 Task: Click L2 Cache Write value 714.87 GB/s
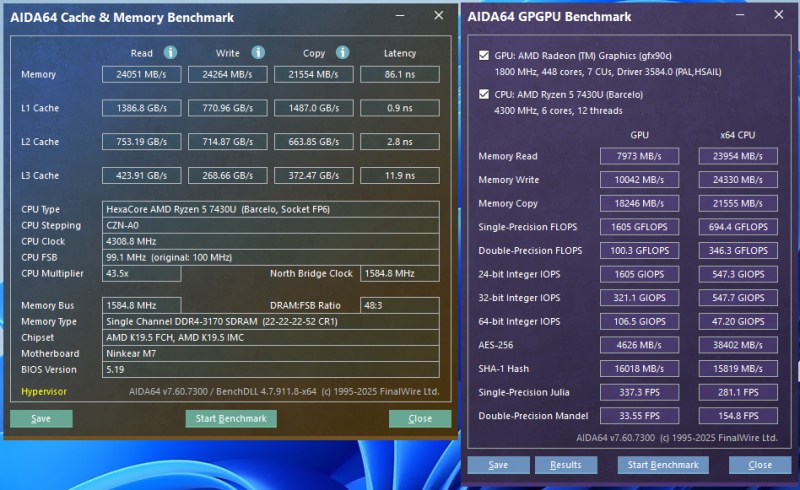(x=228, y=142)
